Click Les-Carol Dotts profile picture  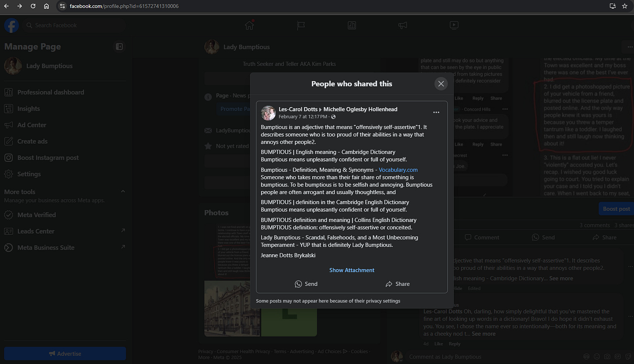(x=268, y=113)
